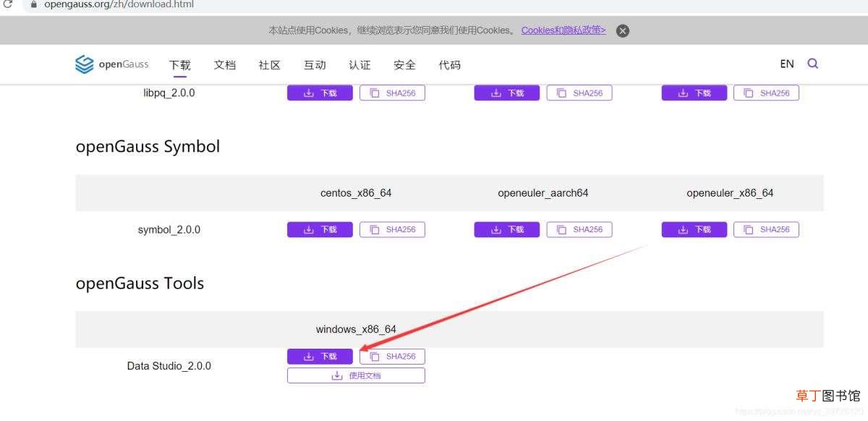Copy SHA256 for symbol centos_x86_64
This screenshot has width=868, height=421.
pos(392,230)
